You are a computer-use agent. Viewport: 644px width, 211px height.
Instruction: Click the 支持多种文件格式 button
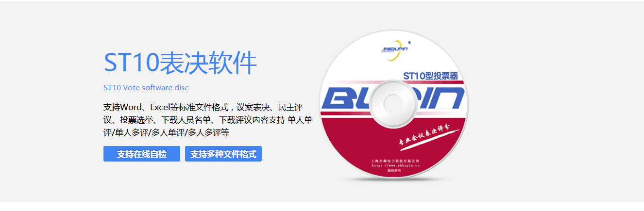tap(223, 154)
